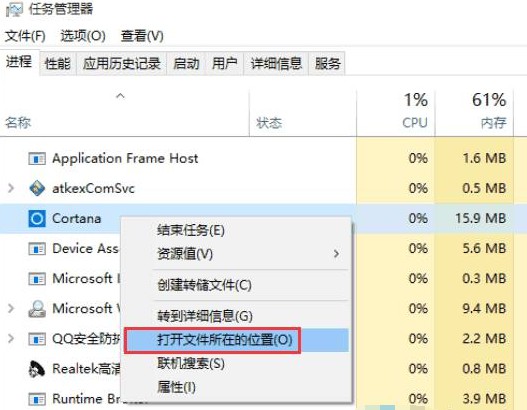Click the 9.4 MB memory value
The height and width of the screenshot is (410, 527).
tap(484, 309)
